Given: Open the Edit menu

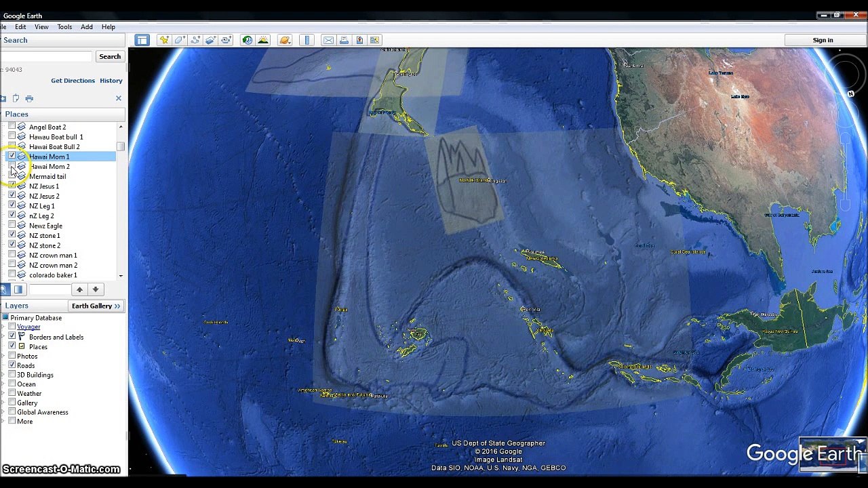Looking at the screenshot, I should click(20, 27).
